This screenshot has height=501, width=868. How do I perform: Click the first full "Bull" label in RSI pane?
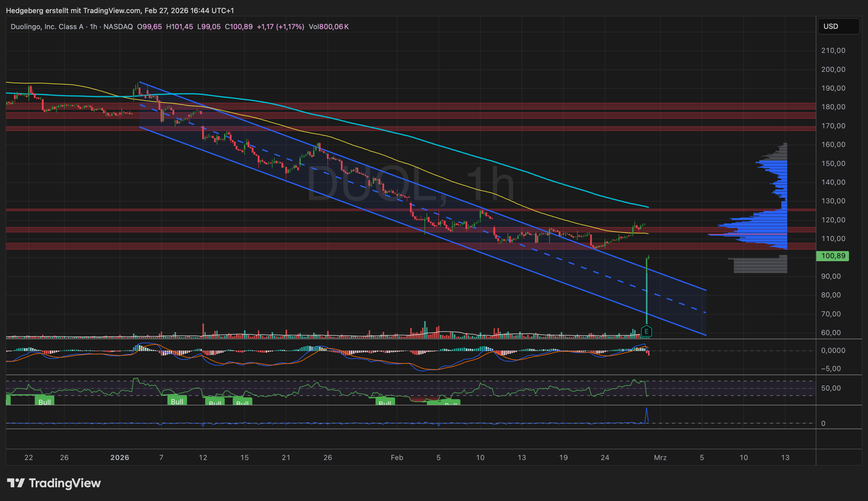coord(44,402)
